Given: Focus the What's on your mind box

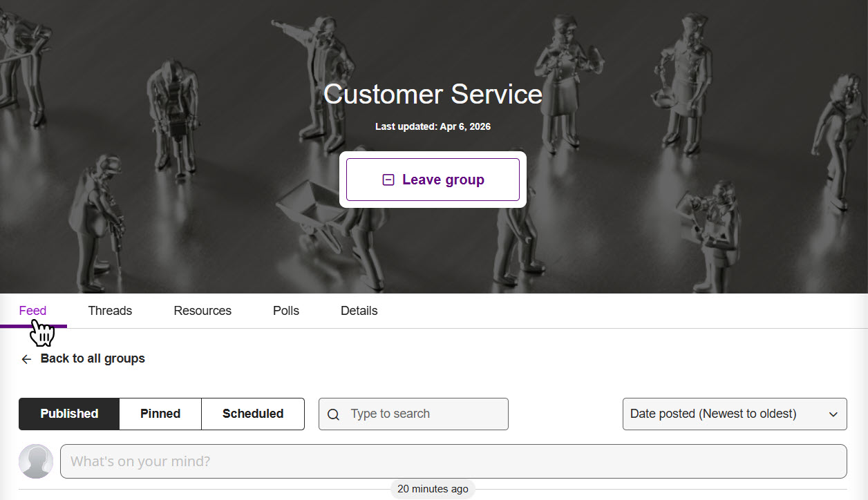Looking at the screenshot, I should pyautogui.click(x=453, y=461).
